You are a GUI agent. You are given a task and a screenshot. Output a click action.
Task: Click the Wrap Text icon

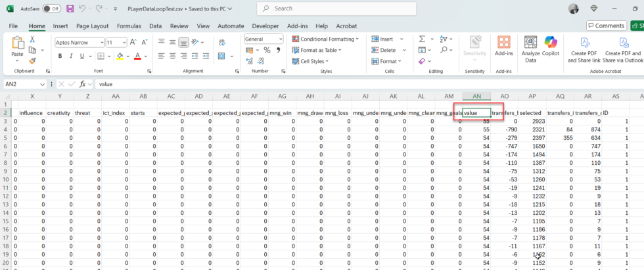tap(222, 42)
